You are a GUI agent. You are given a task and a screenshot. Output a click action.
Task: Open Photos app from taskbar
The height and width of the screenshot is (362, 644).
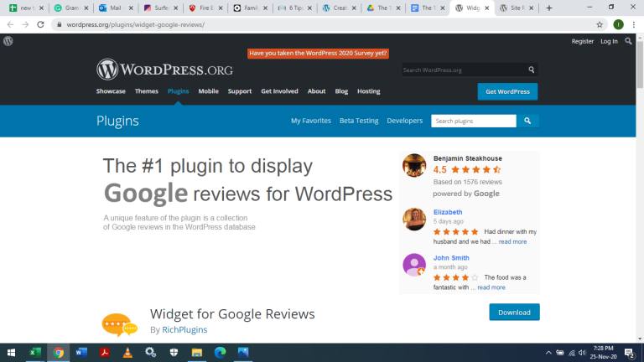pyautogui.click(x=243, y=353)
